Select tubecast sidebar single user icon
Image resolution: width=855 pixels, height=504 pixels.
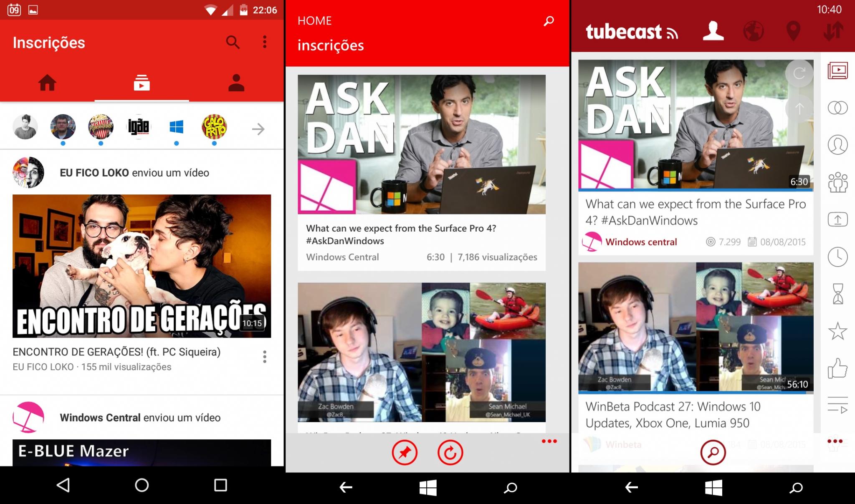tap(837, 145)
